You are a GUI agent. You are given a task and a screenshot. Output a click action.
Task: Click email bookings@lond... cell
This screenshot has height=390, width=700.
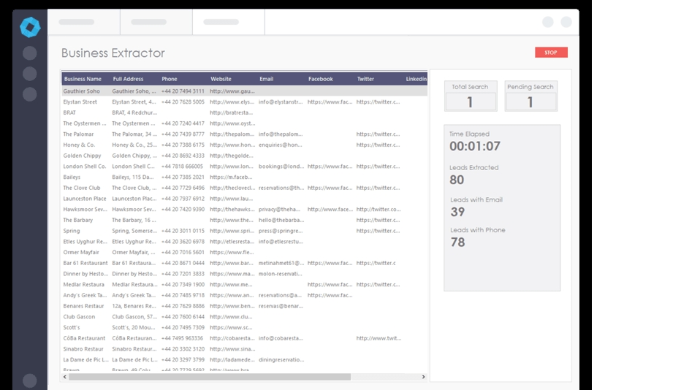281,166
